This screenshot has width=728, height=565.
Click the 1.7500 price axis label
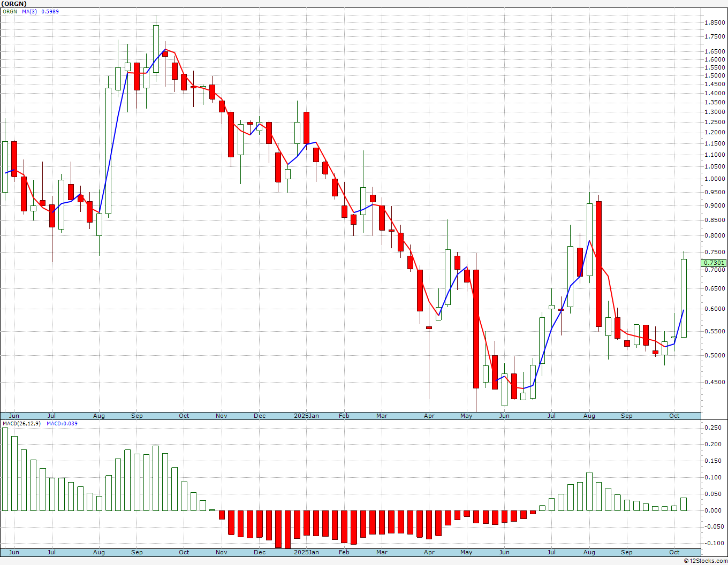715,36
